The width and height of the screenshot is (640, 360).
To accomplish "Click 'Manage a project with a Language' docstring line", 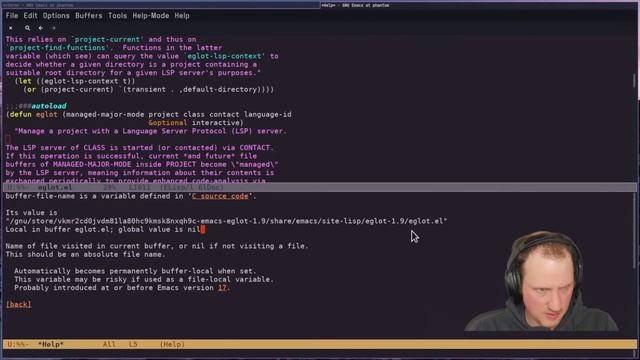I will click(151, 131).
